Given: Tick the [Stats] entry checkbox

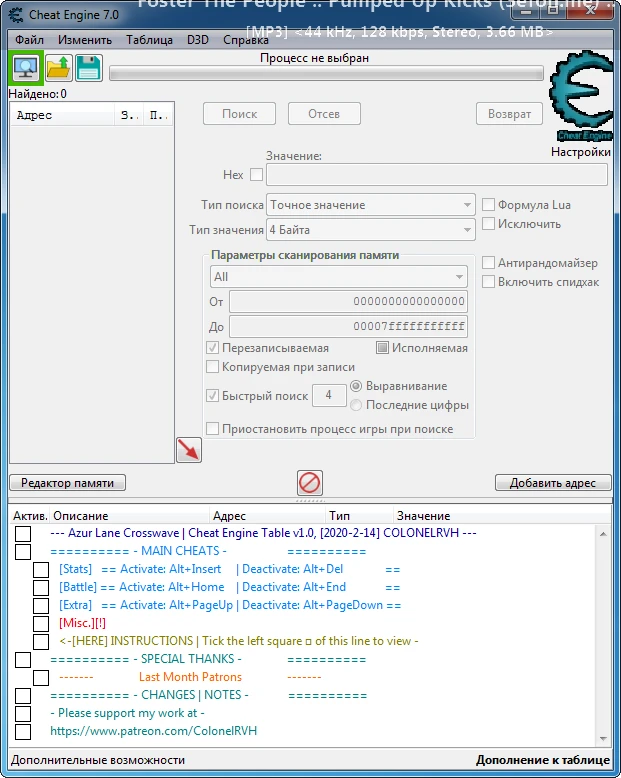Looking at the screenshot, I should pyautogui.click(x=41, y=570).
